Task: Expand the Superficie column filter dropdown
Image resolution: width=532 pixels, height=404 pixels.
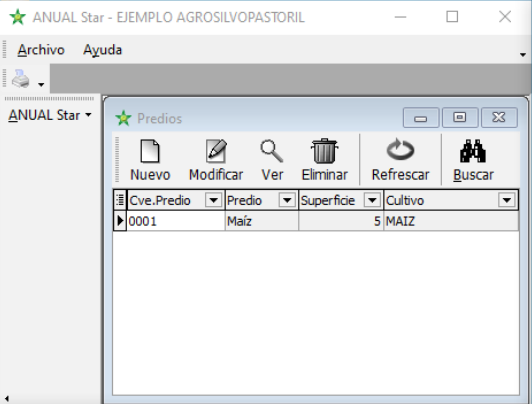Action: [372, 200]
